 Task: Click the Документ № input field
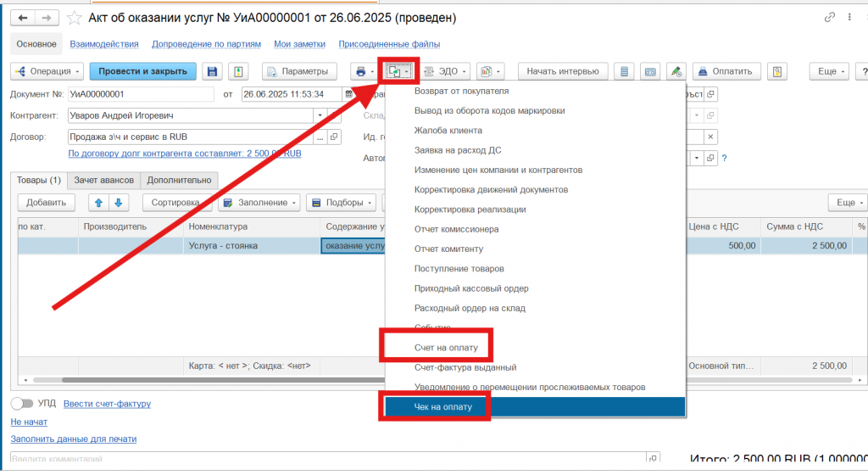pyautogui.click(x=140, y=94)
